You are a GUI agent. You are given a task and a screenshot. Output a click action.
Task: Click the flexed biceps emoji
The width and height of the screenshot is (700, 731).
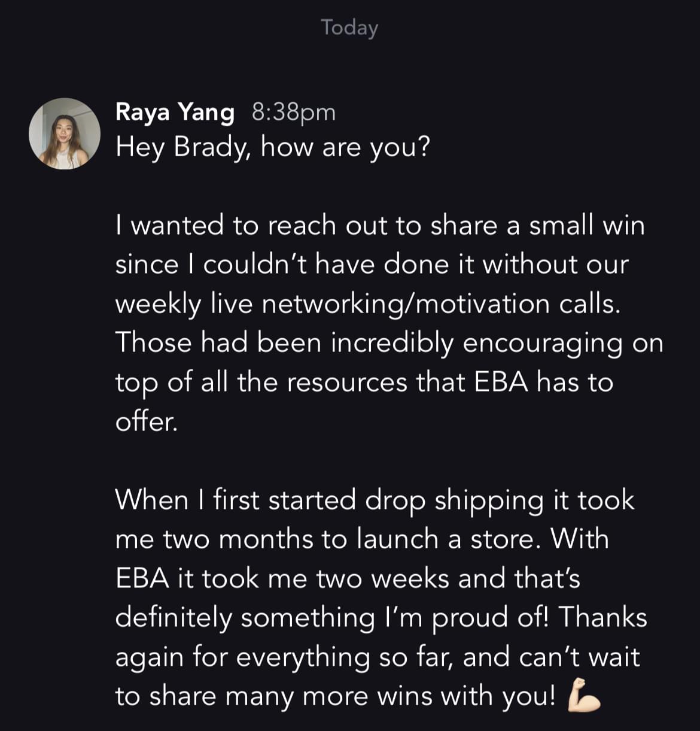point(583,696)
